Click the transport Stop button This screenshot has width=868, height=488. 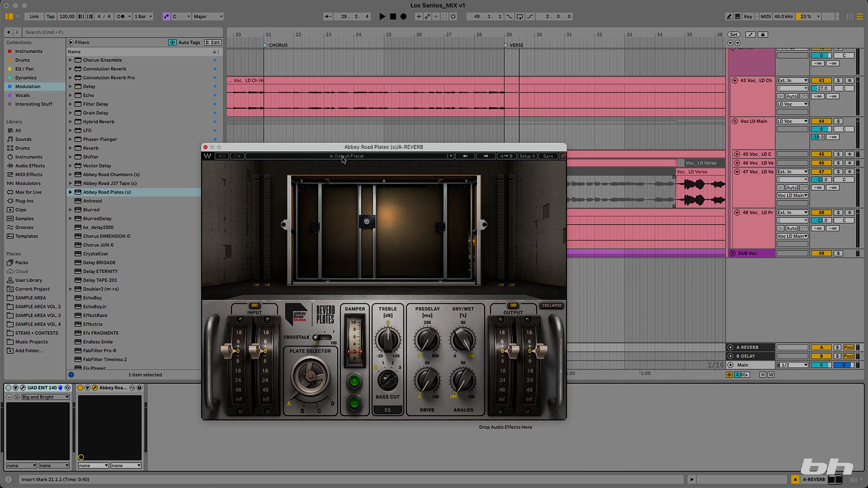click(393, 16)
